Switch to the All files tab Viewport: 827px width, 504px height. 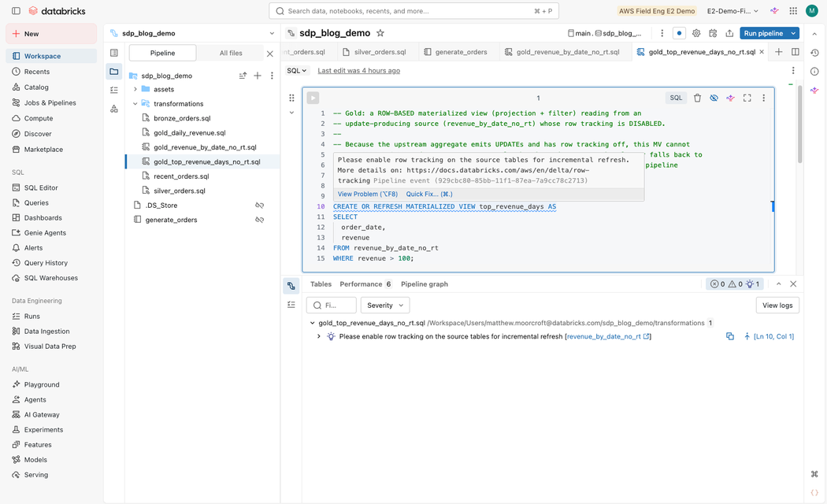pos(231,53)
